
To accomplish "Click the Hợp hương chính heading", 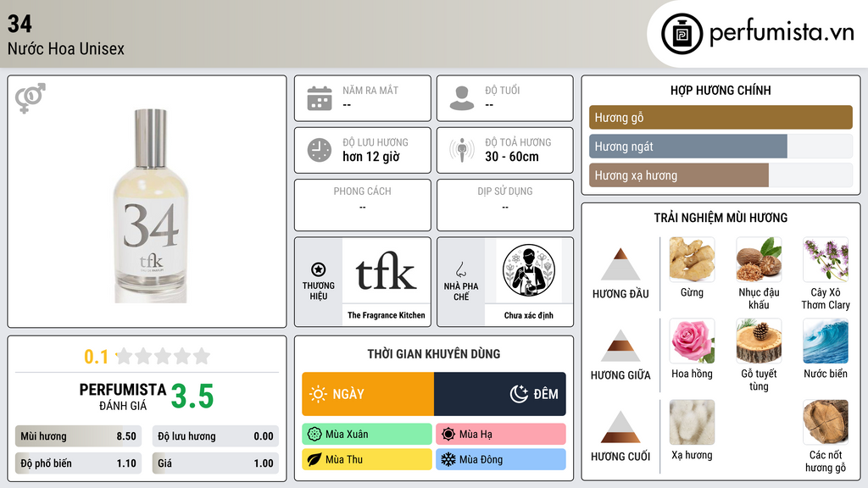I will [x=721, y=90].
